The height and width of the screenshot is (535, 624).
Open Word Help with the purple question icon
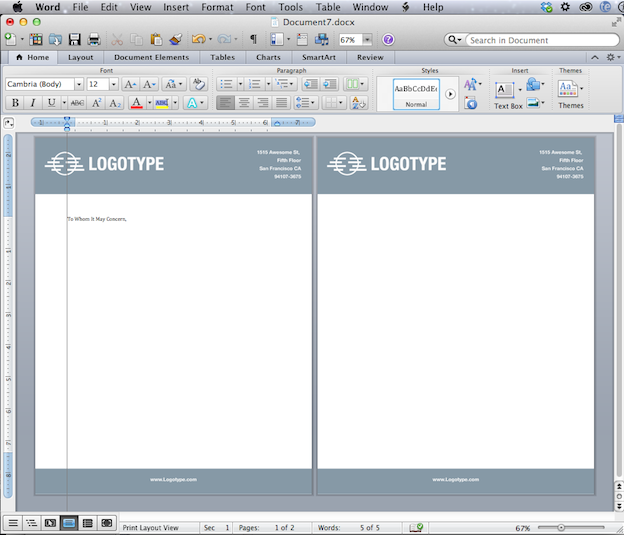(x=388, y=40)
